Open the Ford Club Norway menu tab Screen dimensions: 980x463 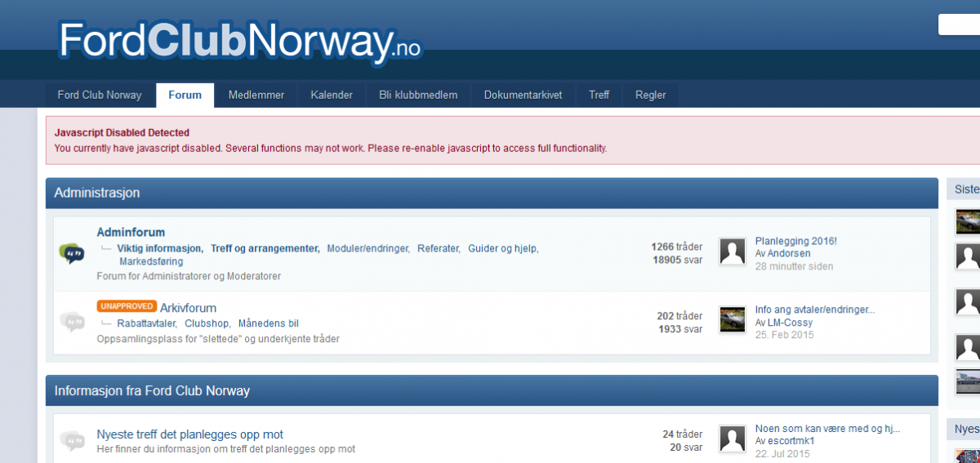click(x=100, y=95)
